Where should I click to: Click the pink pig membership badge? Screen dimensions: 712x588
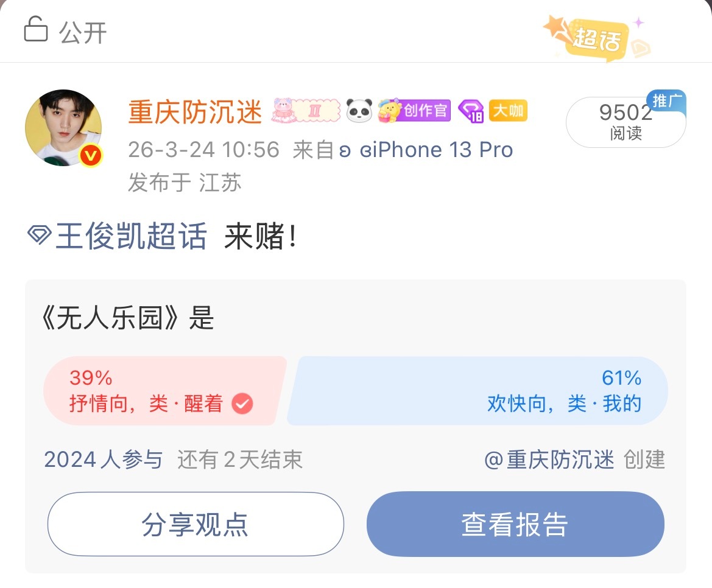[284, 111]
